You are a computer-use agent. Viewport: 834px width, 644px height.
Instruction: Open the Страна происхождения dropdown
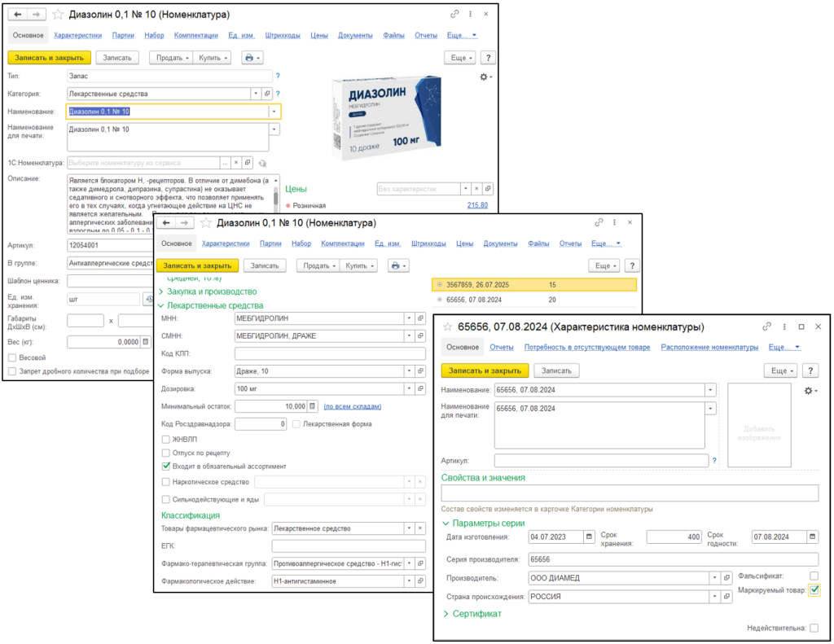714,596
